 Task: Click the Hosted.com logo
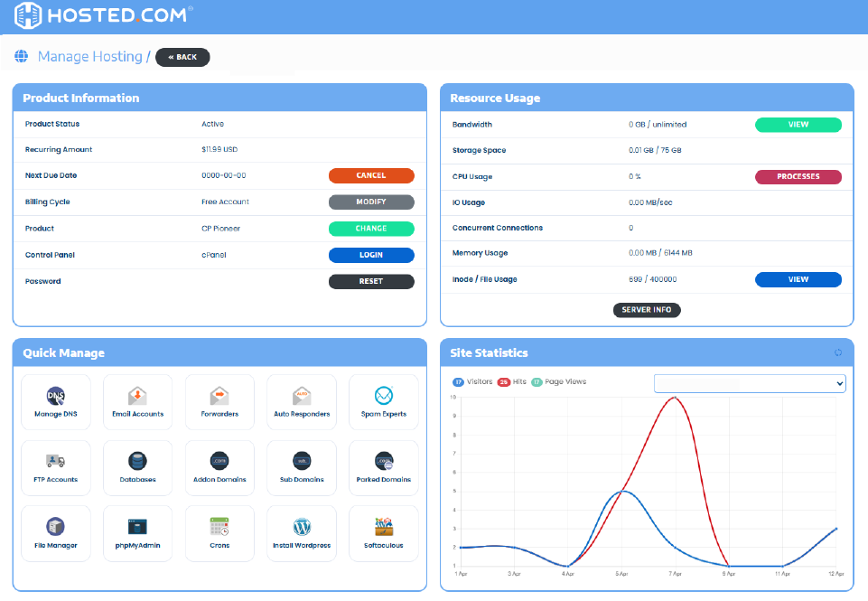tap(104, 15)
